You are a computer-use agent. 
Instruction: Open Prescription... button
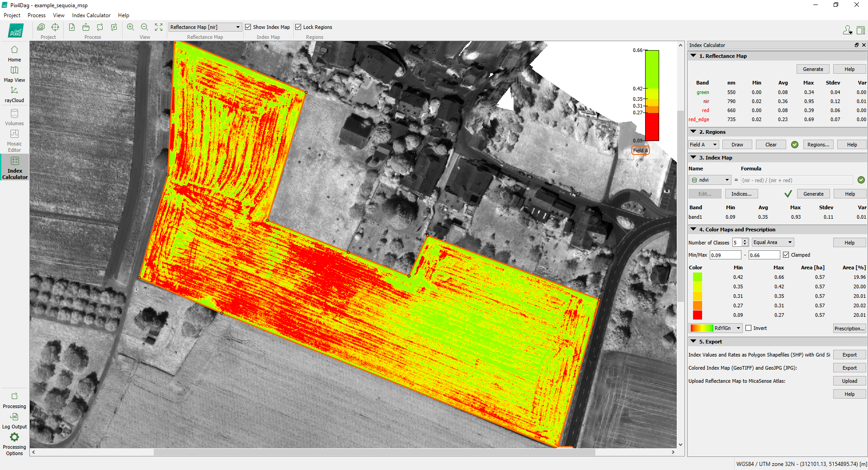(x=849, y=329)
